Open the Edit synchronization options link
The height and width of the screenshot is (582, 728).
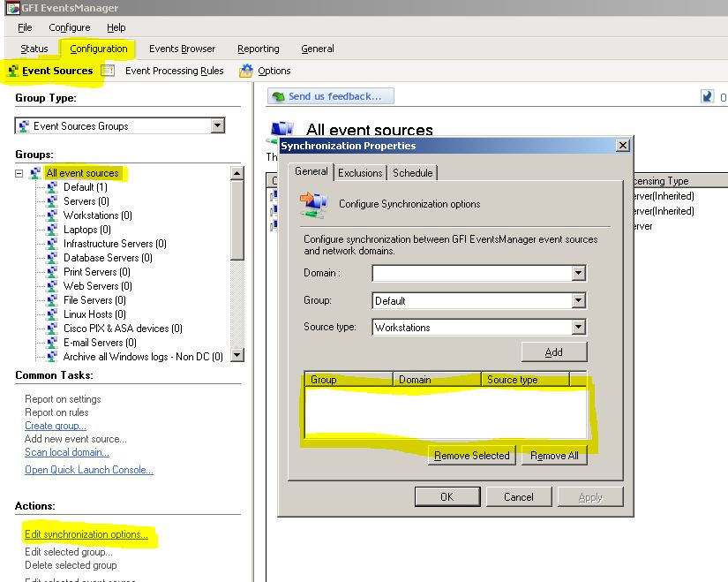86,534
